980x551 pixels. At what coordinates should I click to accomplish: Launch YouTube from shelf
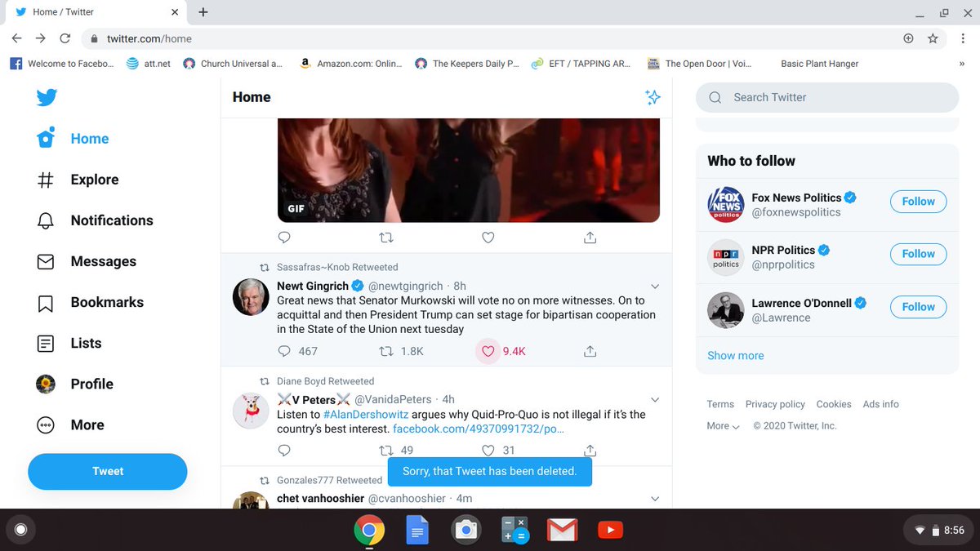tap(610, 531)
